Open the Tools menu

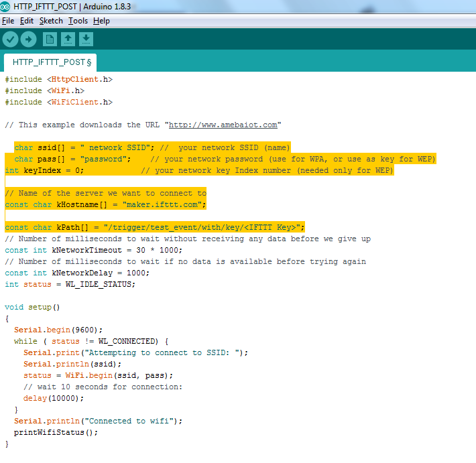78,21
